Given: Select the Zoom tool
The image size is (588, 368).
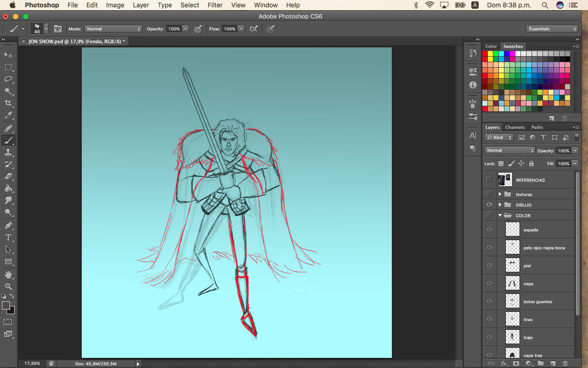Looking at the screenshot, I should pos(8,287).
